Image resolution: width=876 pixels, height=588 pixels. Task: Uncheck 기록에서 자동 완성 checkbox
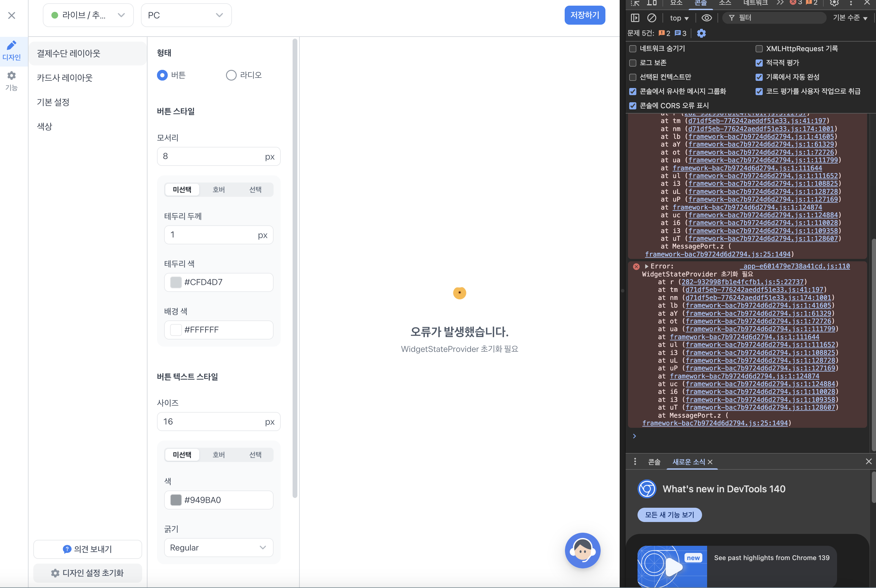click(759, 77)
